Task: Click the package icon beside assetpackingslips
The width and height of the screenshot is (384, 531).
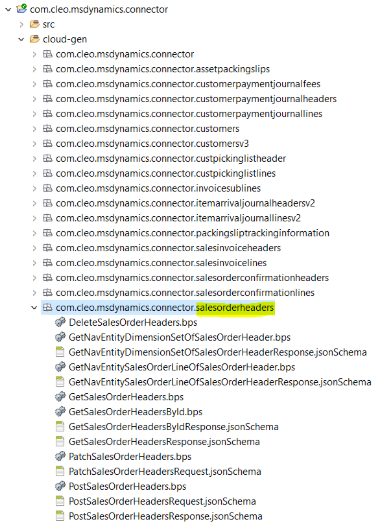Action: tap(48, 69)
